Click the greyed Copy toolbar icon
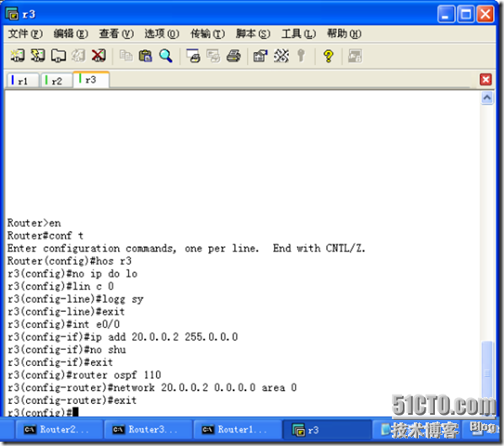Viewport: 504px width, 446px height. [126, 56]
